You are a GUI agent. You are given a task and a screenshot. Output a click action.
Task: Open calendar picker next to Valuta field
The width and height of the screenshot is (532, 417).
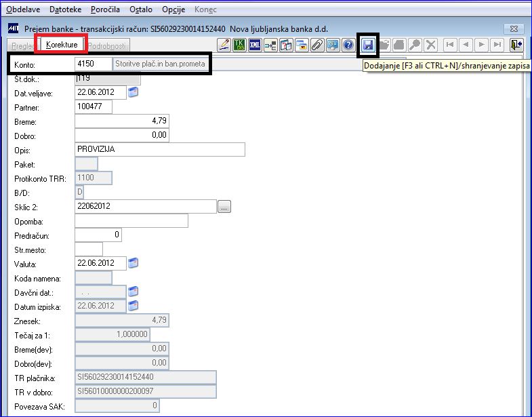coord(133,263)
